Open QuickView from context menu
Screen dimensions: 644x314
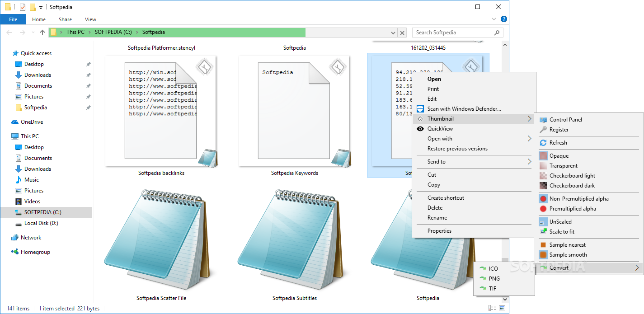(474, 129)
